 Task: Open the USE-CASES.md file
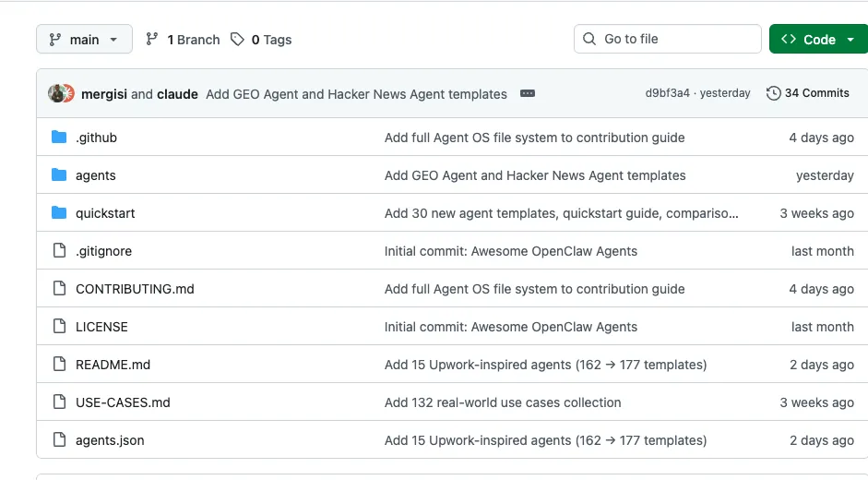tap(123, 402)
